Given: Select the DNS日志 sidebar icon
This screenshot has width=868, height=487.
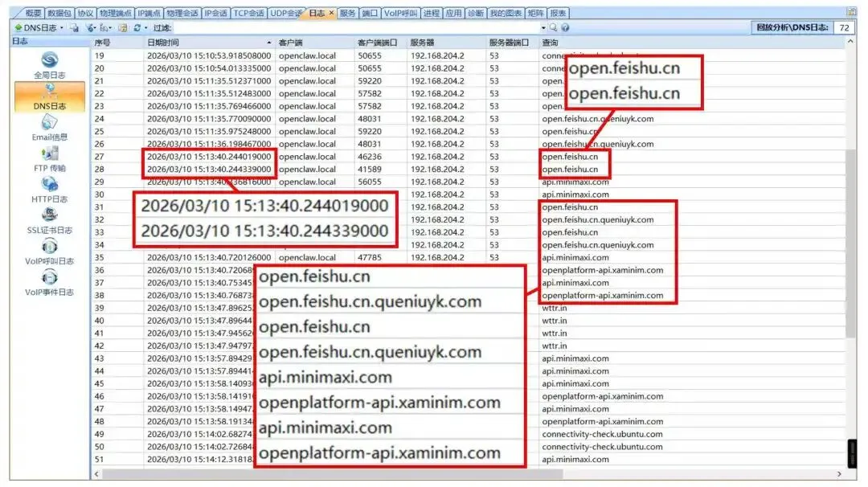Looking at the screenshot, I should coord(49,97).
